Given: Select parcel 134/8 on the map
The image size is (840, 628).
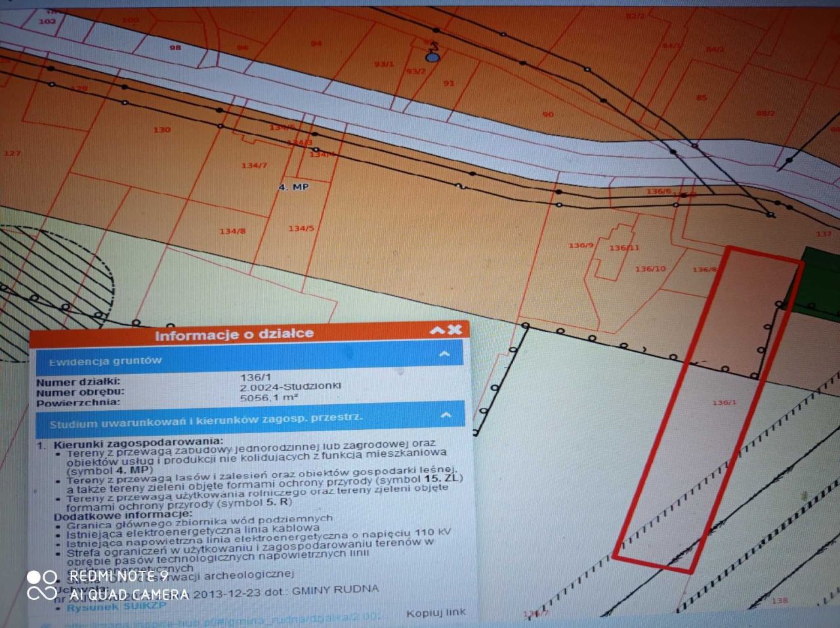Looking at the screenshot, I should pyautogui.click(x=232, y=231).
